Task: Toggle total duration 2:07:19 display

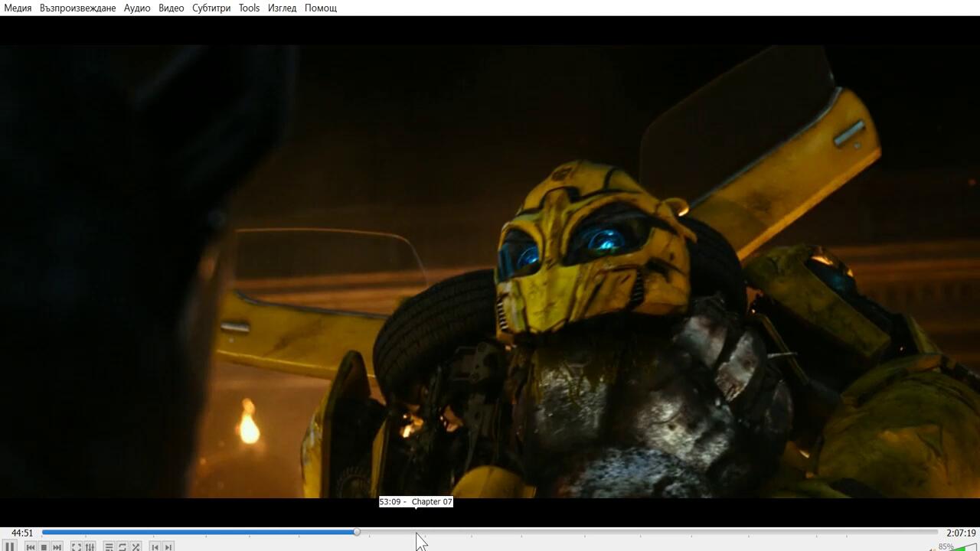Action: tap(961, 533)
